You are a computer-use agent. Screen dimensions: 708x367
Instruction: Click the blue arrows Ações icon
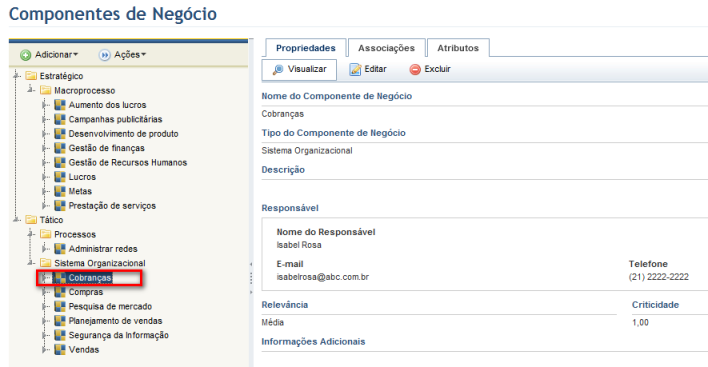(105, 55)
